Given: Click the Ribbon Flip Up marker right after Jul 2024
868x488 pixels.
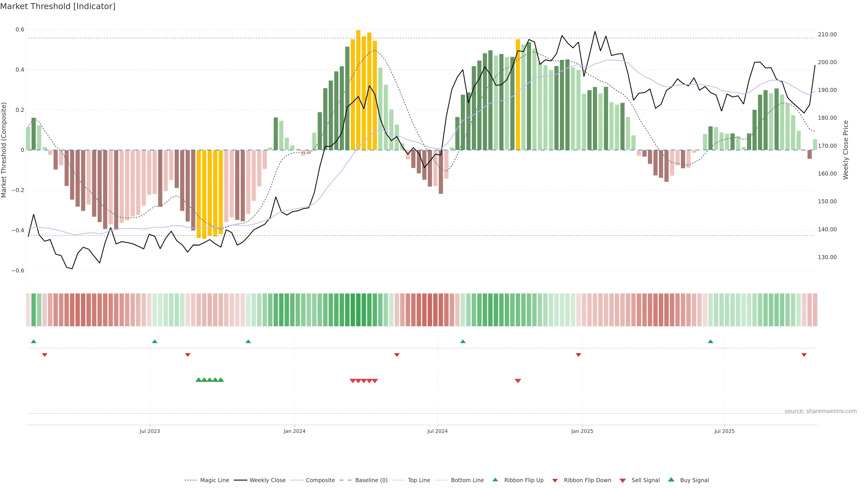Looking at the screenshot, I should (x=463, y=342).
